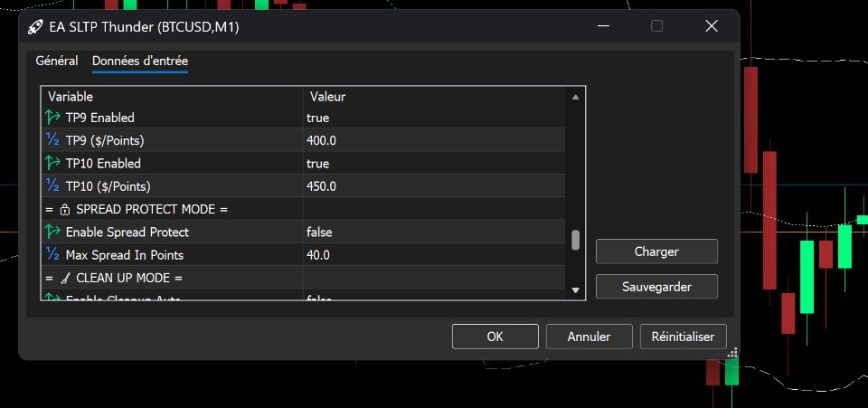Click the scroll down arrow of the parameter list
Screen dimensions: 868x408
(x=575, y=290)
